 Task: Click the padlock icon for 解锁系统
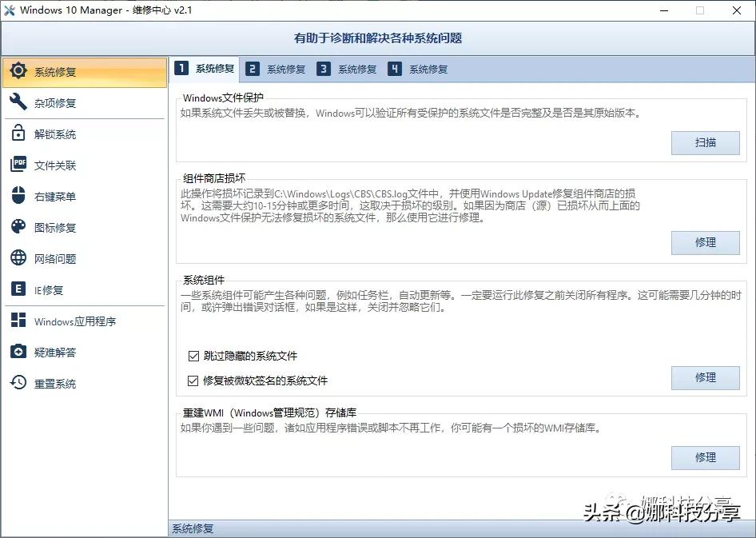click(18, 133)
